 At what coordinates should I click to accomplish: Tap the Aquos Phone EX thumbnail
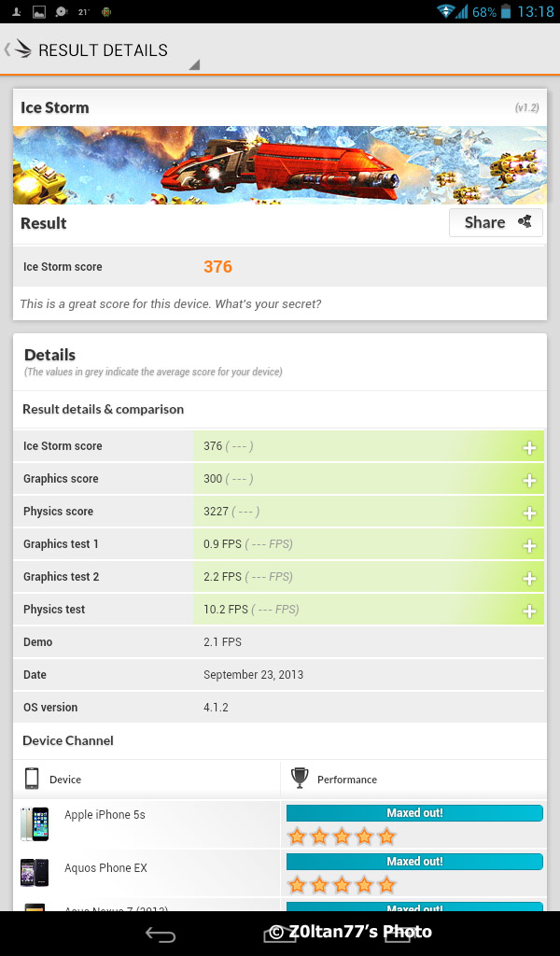coord(34,872)
